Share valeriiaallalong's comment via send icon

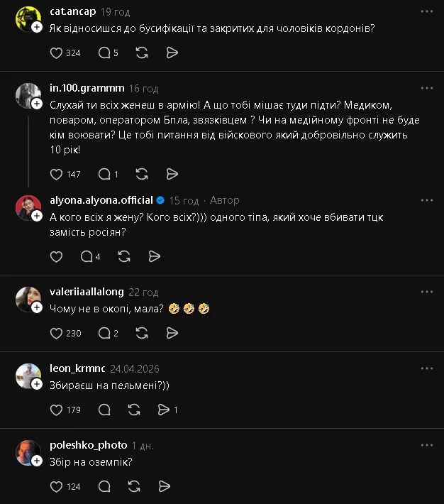pyautogui.click(x=172, y=333)
